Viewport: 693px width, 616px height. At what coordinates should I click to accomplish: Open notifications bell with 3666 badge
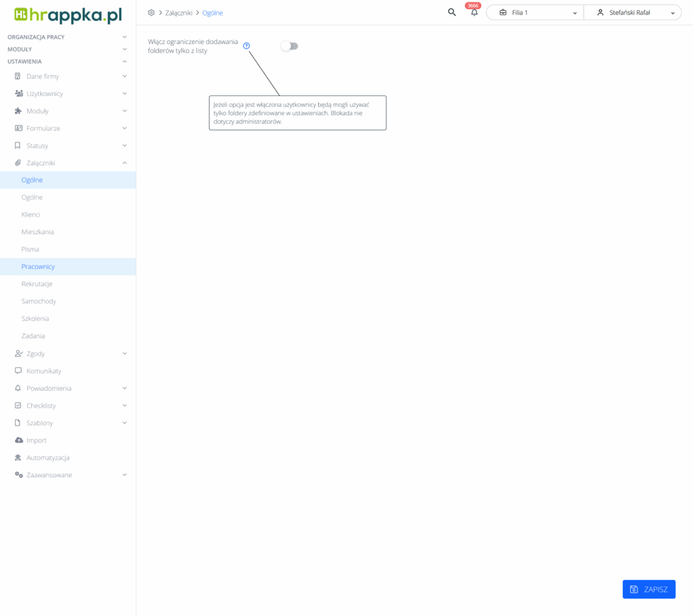474,13
